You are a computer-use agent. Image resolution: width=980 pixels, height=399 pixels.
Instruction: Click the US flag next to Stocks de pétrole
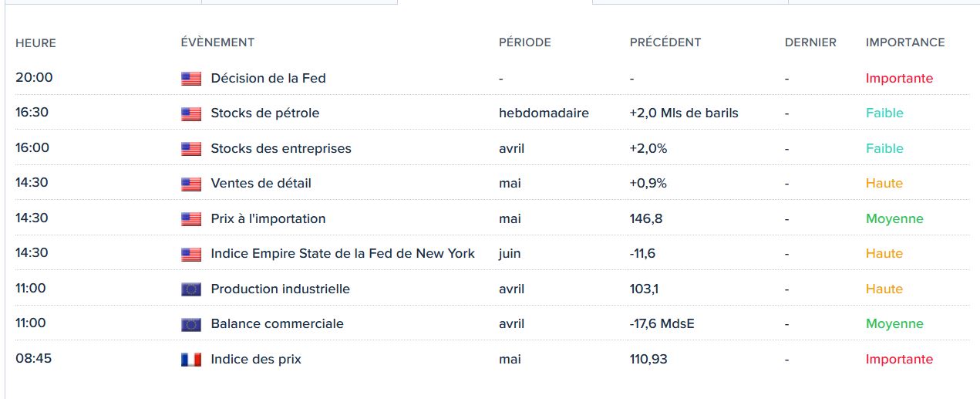(x=190, y=113)
